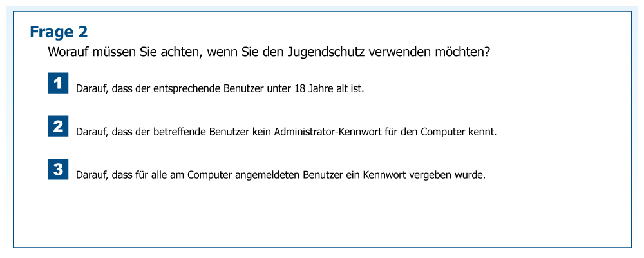Click the "Frage 2" heading
Image resolution: width=644 pixels, height=258 pixels.
point(59,32)
